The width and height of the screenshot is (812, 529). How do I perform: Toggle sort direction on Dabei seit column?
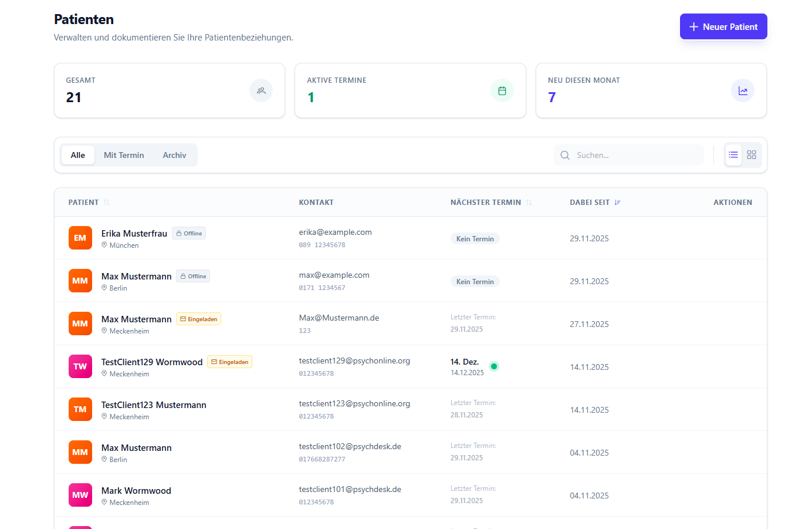point(617,201)
